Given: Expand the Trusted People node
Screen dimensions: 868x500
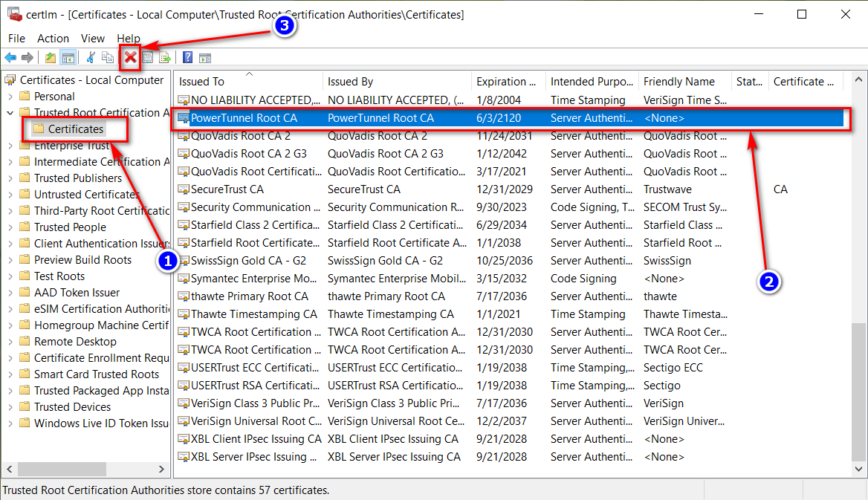Looking at the screenshot, I should 10,227.
